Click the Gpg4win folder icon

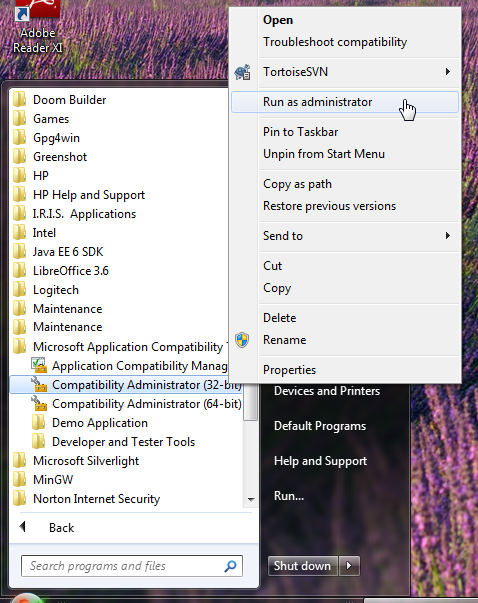[x=20, y=137]
